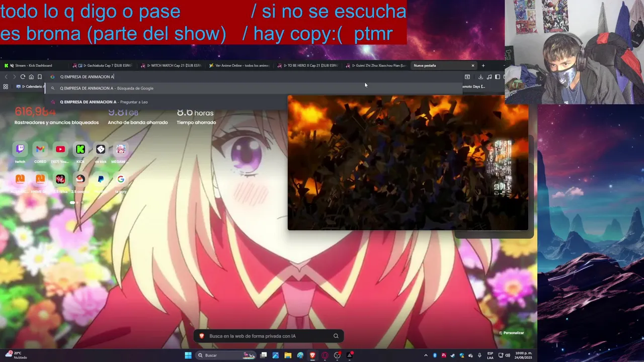Open the '2.5 raisa' shortcut tile
This screenshot has height=362, width=644.
tap(60, 179)
